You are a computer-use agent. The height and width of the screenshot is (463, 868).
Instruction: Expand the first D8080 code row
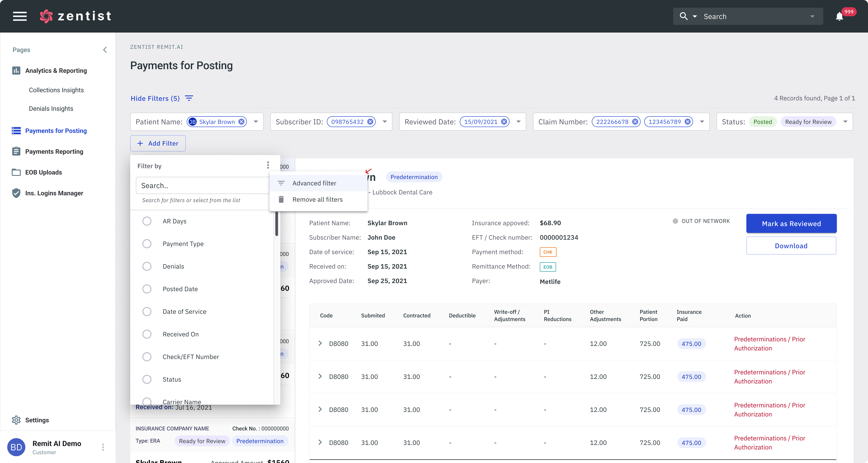[x=320, y=343]
